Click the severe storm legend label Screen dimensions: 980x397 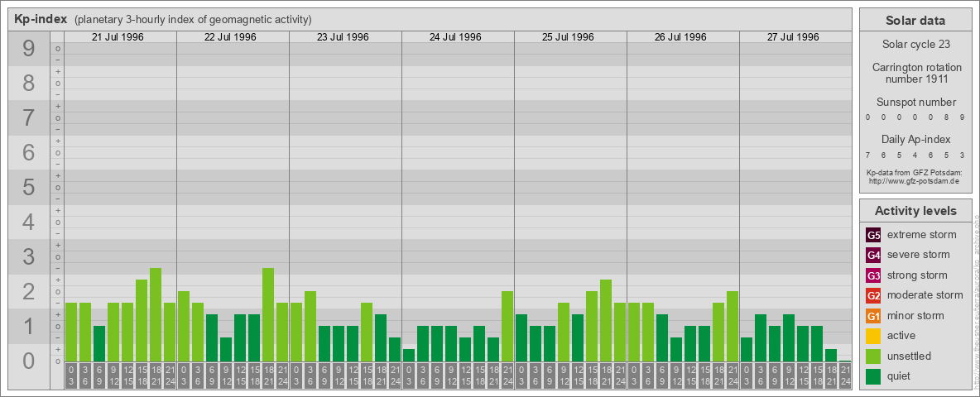click(919, 256)
